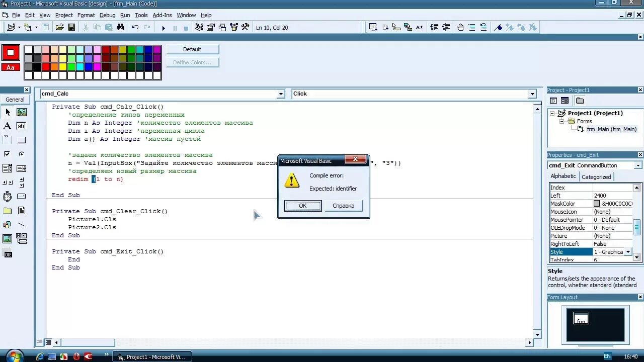This screenshot has width=644, height=362.
Task: Open the Add-Ins menu
Action: (x=162, y=15)
